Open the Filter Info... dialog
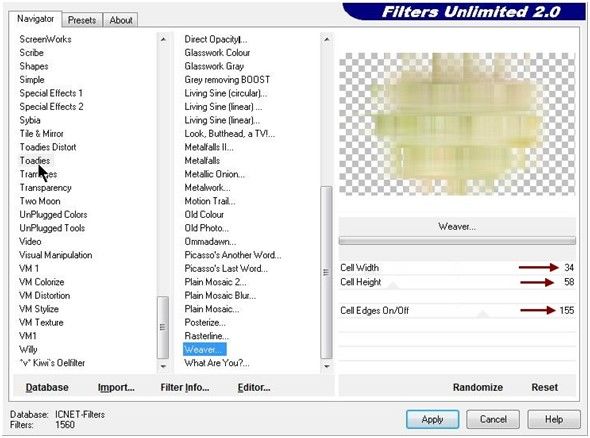590x438 pixels. [184, 387]
